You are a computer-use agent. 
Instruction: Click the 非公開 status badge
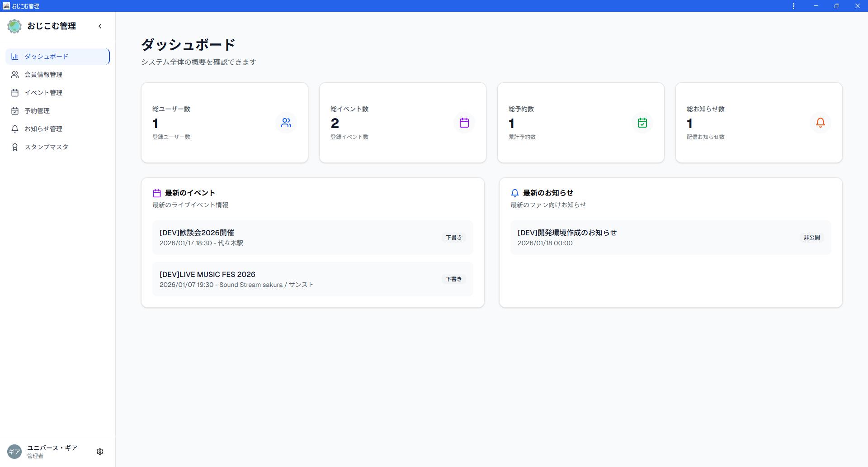(811, 237)
